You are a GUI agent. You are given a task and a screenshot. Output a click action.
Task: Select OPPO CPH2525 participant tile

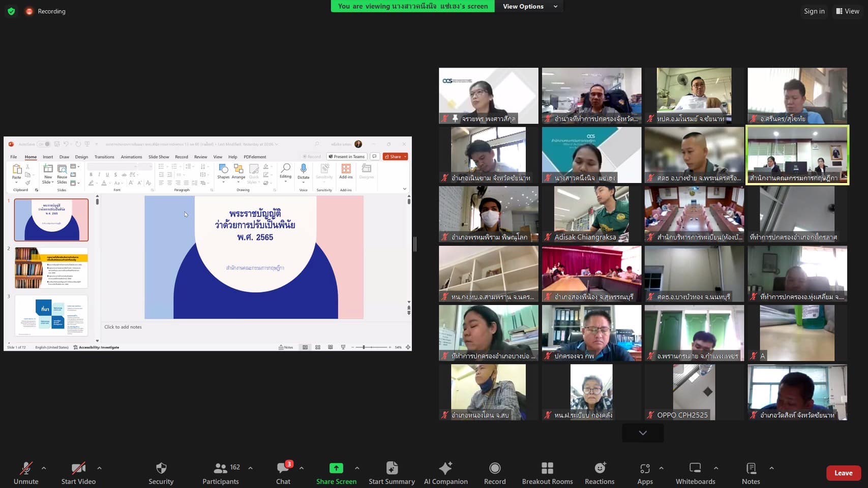pyautogui.click(x=694, y=392)
